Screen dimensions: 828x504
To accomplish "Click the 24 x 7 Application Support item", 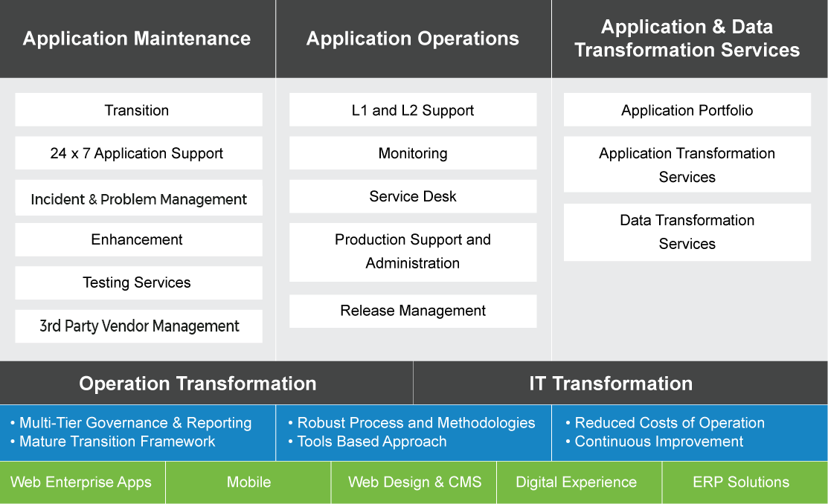I will coord(138,153).
